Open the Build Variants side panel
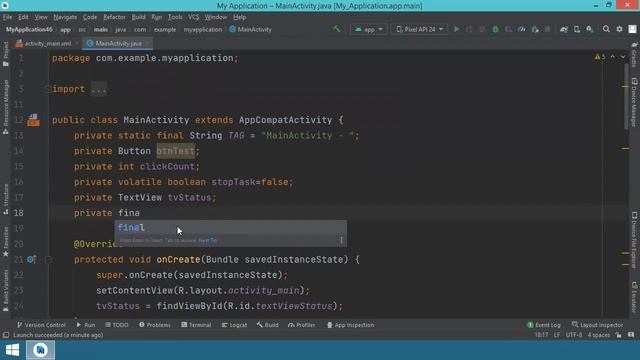Viewport: 640px width, 360px height. tap(5, 291)
